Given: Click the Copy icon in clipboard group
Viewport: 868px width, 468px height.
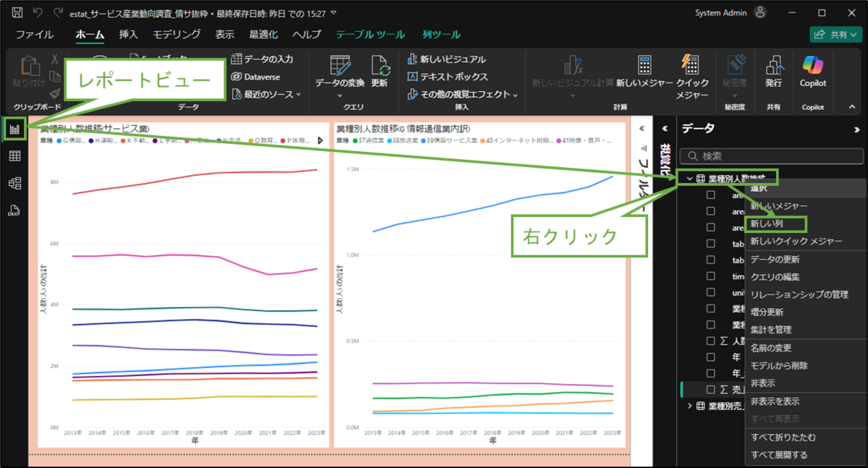Looking at the screenshot, I should click(x=55, y=77).
